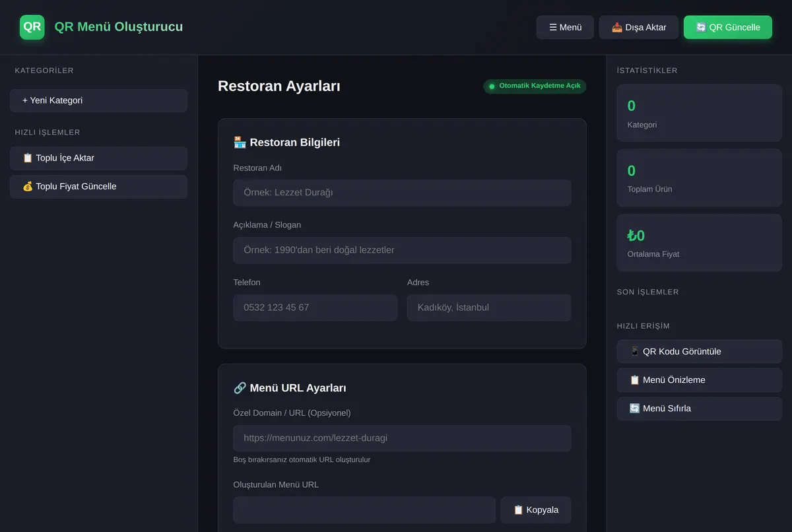Open Menü Önizleme preview

point(700,380)
